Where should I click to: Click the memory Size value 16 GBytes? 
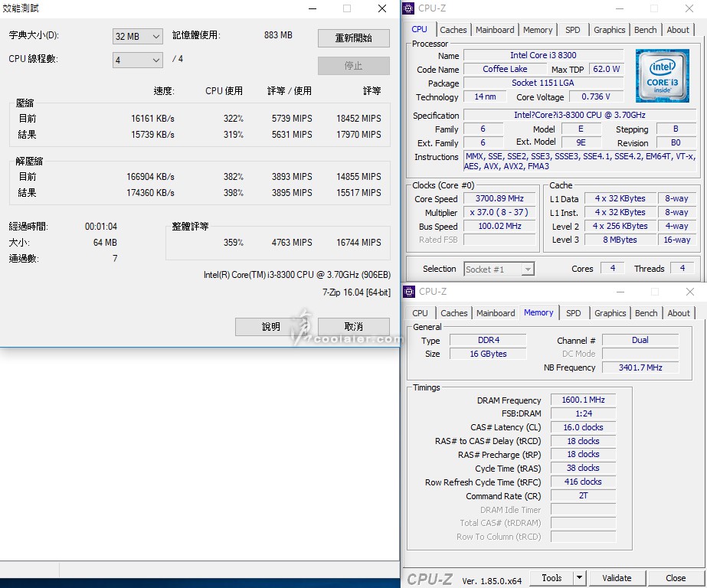click(489, 354)
